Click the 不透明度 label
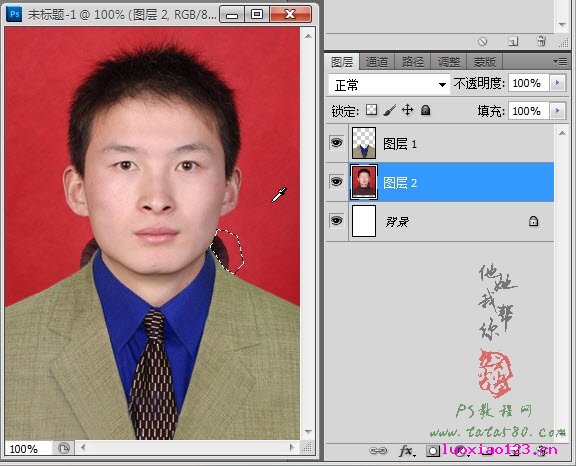Screen dimensions: 576x466 479,84
